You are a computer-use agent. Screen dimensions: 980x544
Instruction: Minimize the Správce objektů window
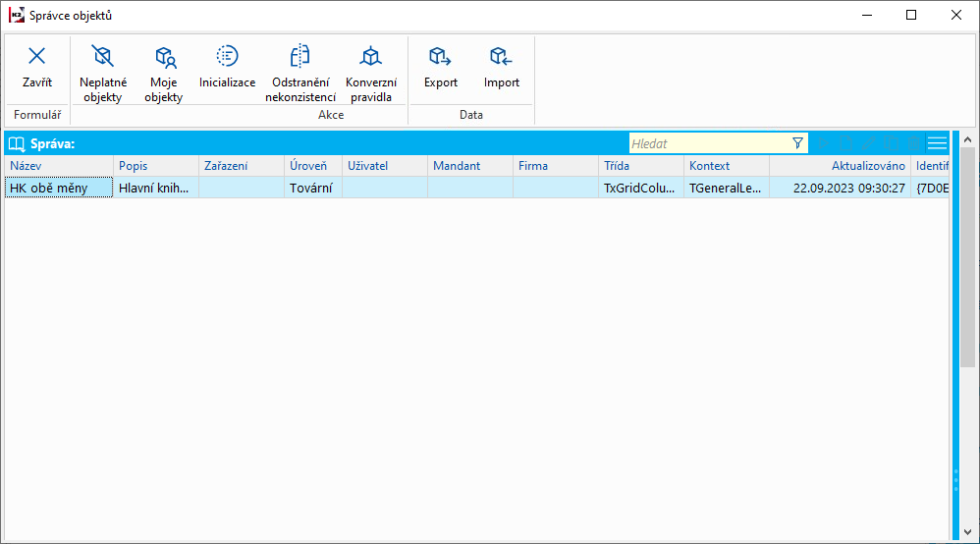(x=867, y=15)
